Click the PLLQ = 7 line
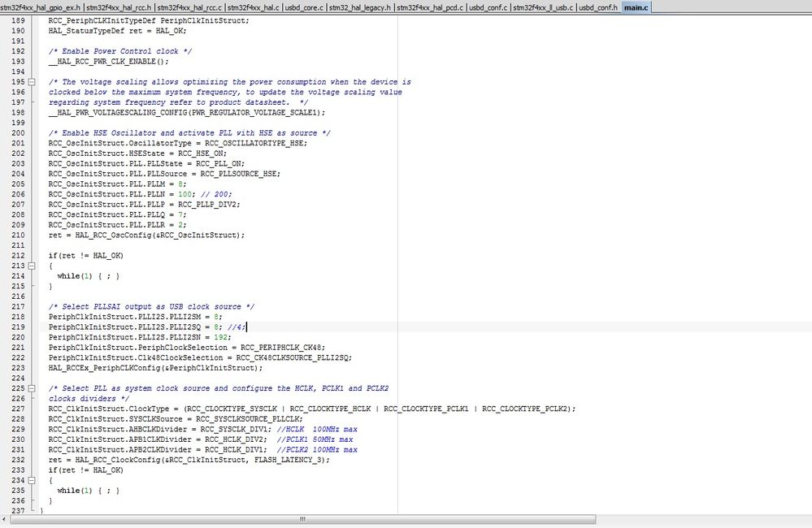This screenshot has width=812, height=528. (118, 214)
